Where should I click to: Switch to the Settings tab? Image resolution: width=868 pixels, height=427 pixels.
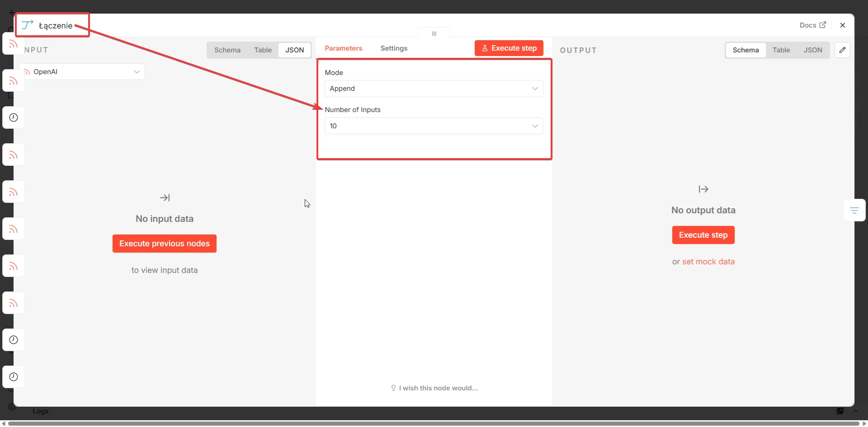[x=394, y=48]
